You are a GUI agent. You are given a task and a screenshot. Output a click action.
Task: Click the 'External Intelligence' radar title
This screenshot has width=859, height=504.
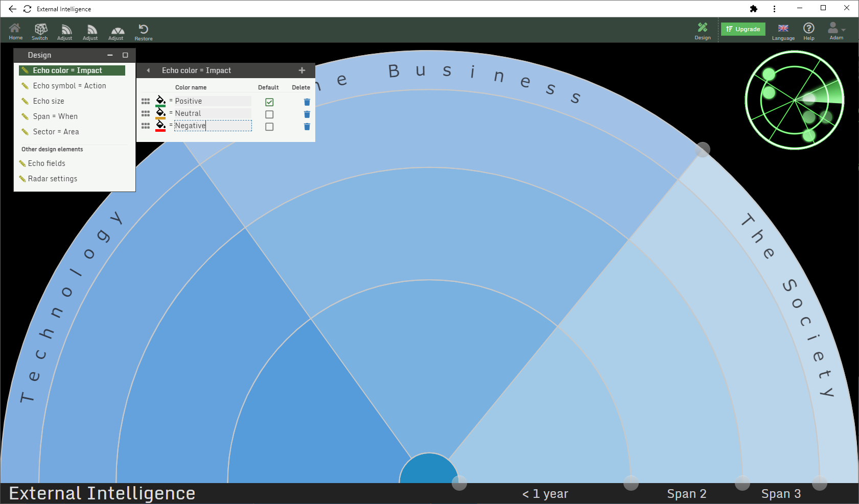coord(102,493)
